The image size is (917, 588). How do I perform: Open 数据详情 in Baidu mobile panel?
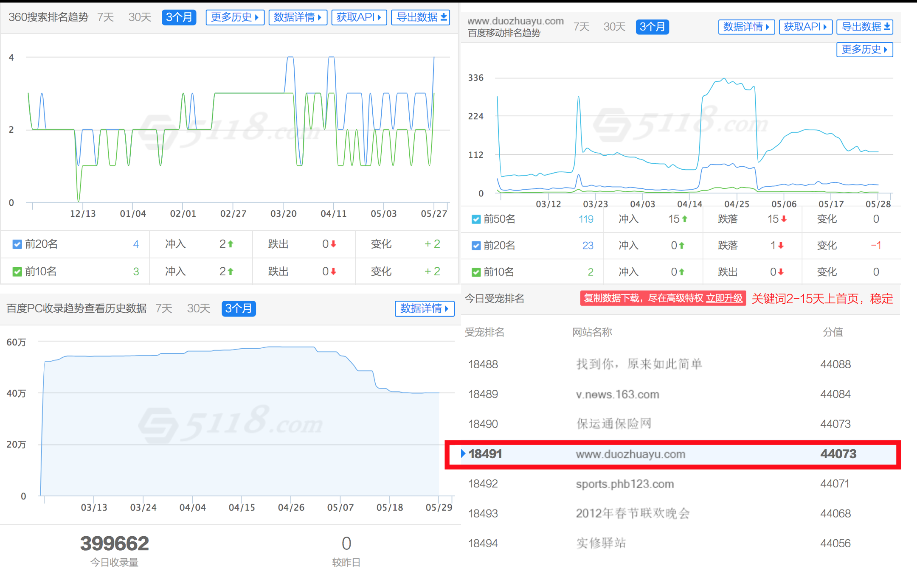point(746,27)
